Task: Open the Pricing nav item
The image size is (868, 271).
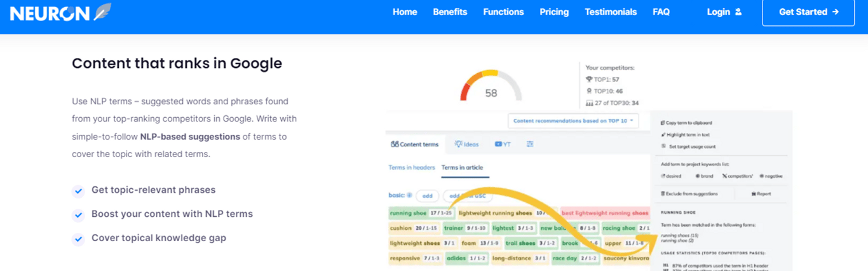Action: click(x=554, y=12)
